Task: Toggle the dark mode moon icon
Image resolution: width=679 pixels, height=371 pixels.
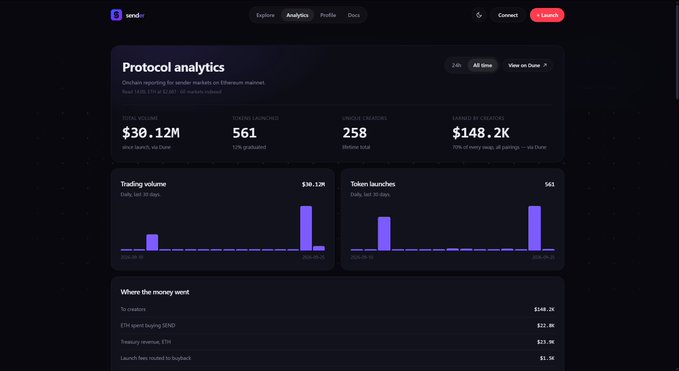Action: (x=479, y=15)
